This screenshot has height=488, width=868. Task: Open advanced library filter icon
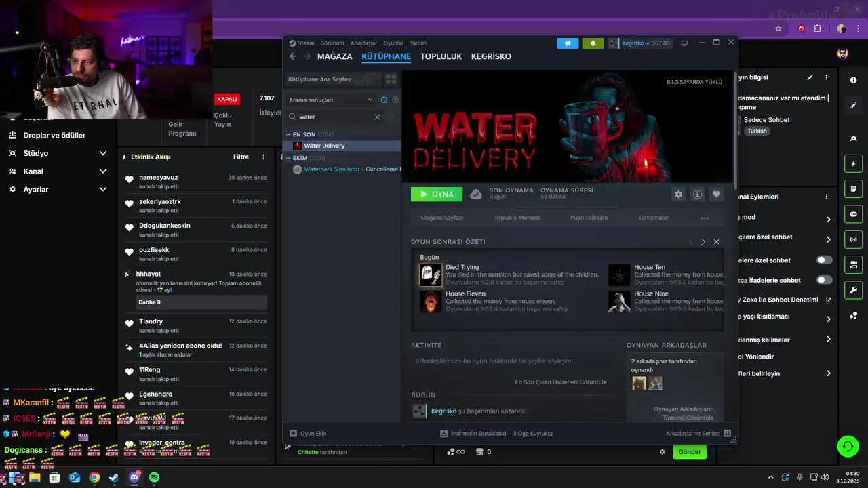[391, 117]
